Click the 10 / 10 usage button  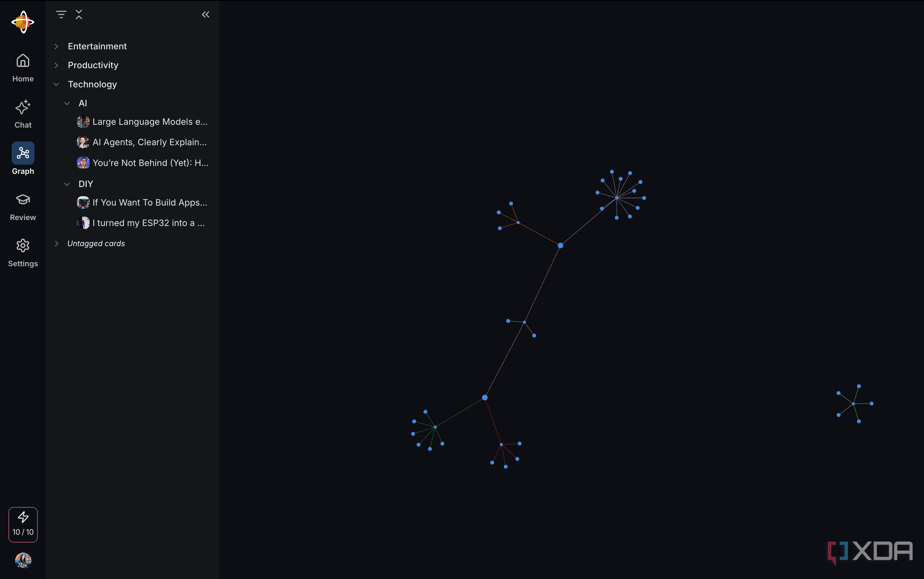click(23, 524)
